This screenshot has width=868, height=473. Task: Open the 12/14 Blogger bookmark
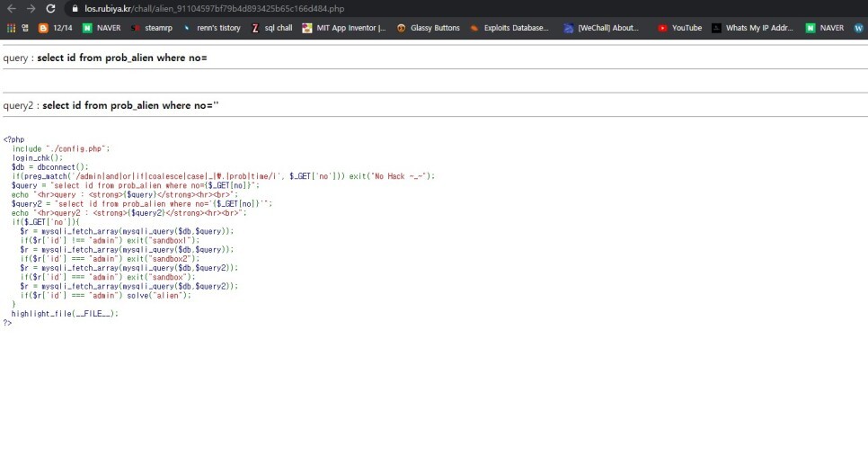pyautogui.click(x=56, y=28)
